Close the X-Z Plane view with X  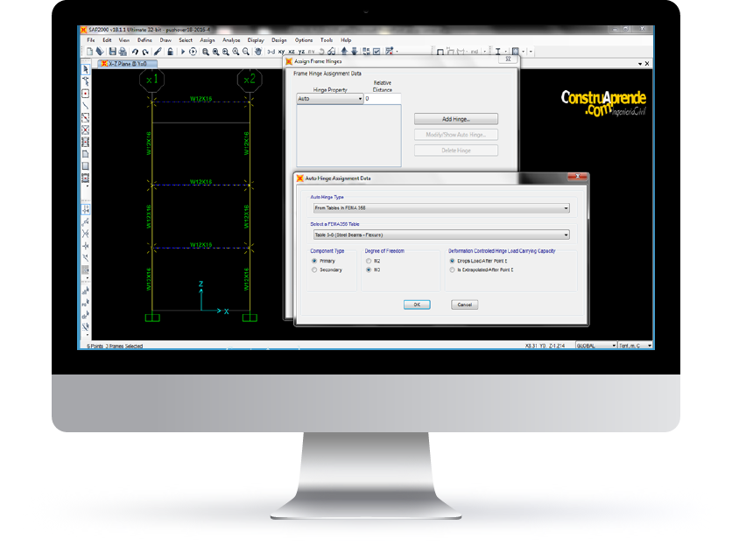tap(647, 64)
